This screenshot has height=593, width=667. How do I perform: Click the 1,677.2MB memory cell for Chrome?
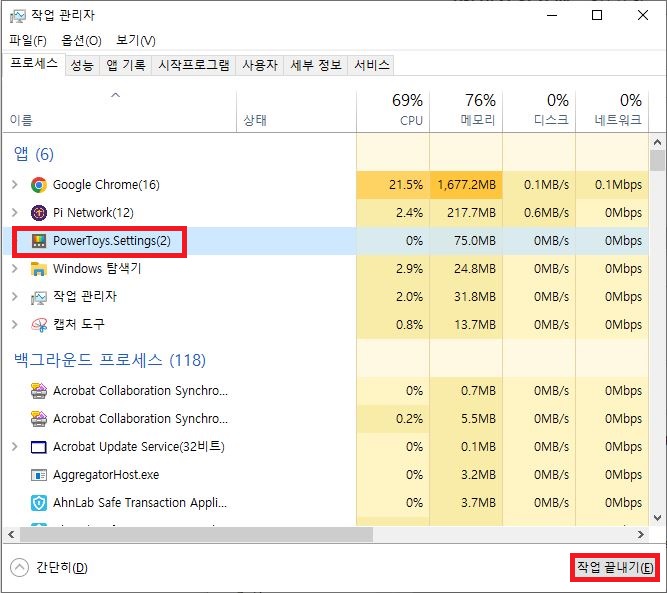pos(466,185)
